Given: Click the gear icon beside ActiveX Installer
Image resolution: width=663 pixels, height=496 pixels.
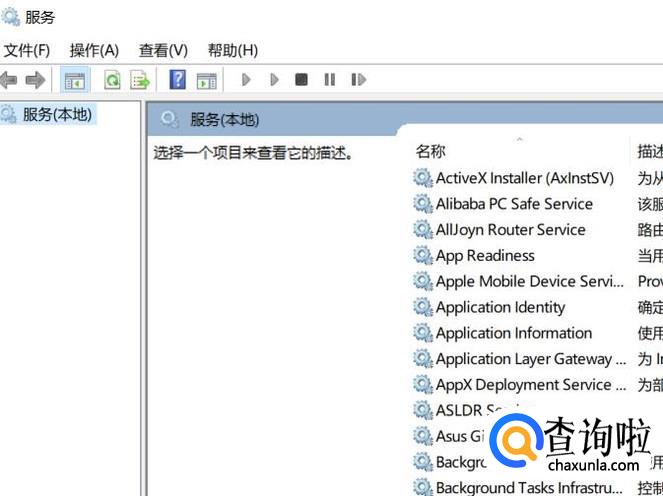Looking at the screenshot, I should 423,178.
